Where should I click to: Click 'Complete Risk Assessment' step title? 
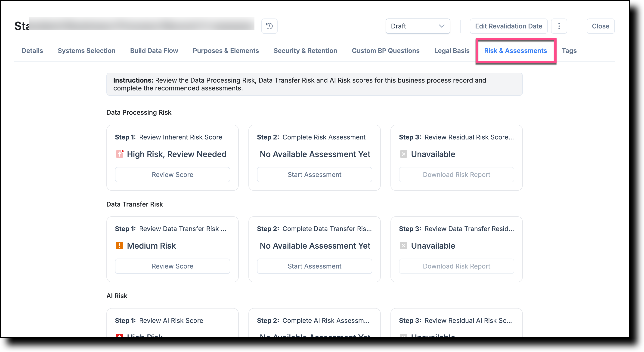(x=324, y=137)
